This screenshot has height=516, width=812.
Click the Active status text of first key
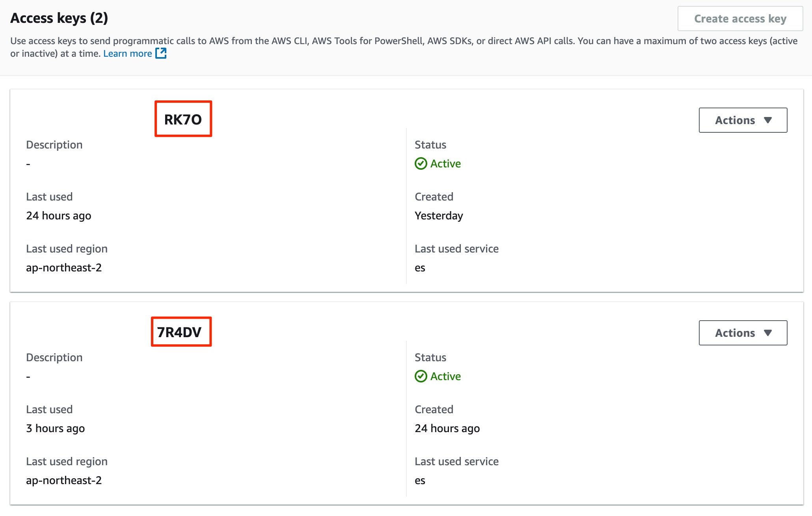coord(445,163)
